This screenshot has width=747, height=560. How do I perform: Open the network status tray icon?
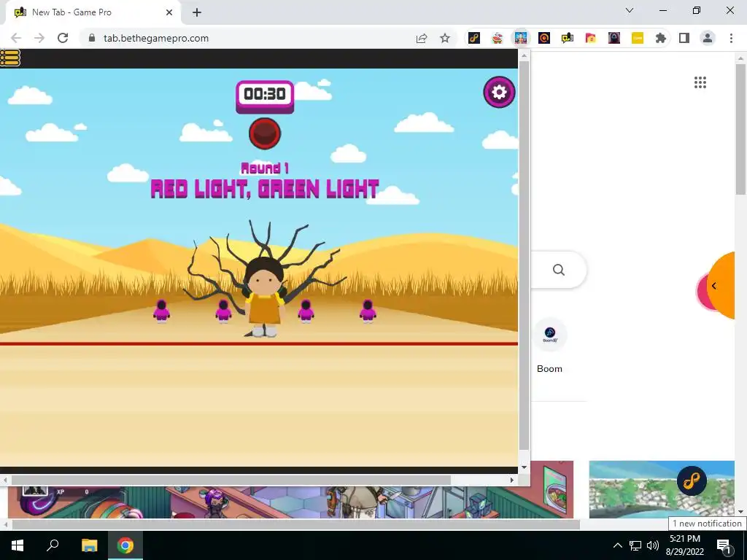point(635,545)
